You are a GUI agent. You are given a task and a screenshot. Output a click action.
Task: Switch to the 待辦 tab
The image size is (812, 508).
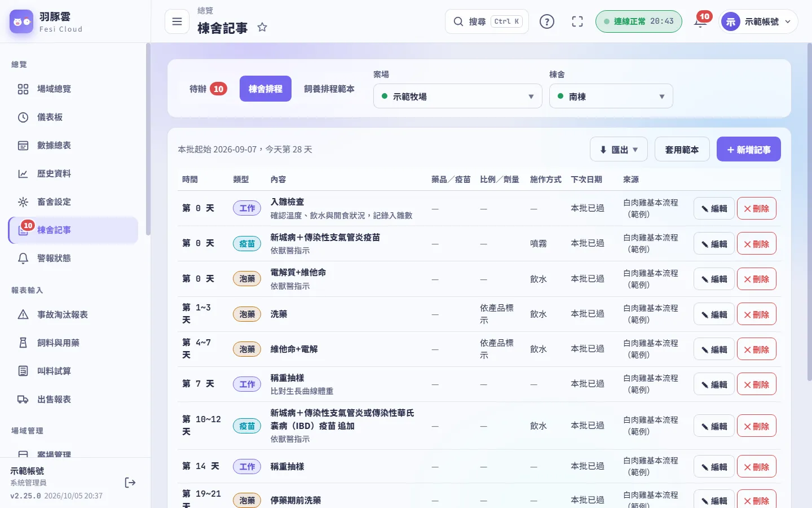pos(208,89)
